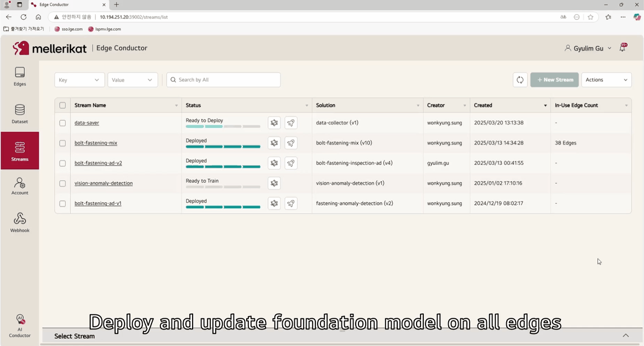Open the lspmv.lge.com bookmark

105,29
